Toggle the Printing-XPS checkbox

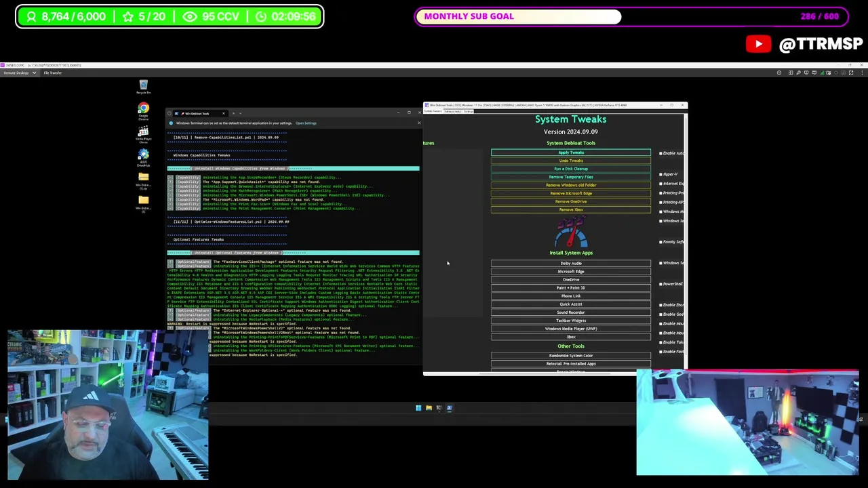660,202
